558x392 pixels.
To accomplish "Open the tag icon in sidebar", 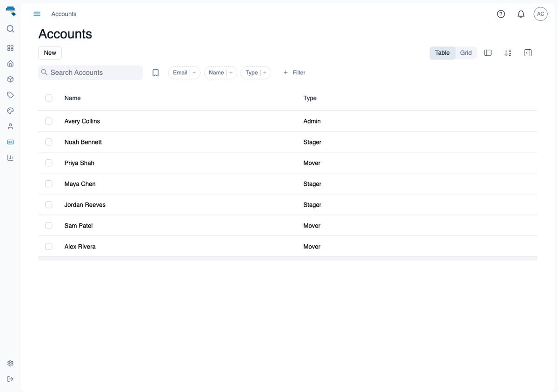I will [10, 95].
